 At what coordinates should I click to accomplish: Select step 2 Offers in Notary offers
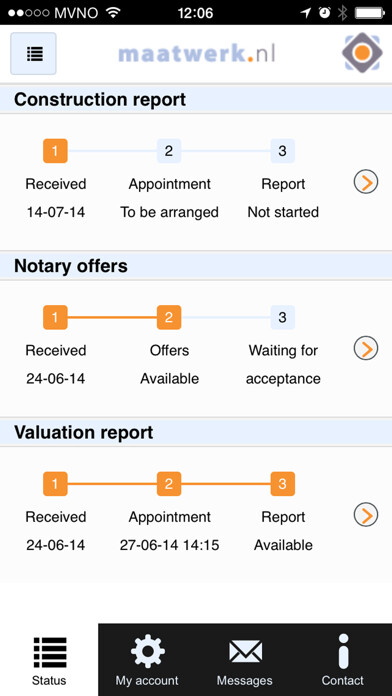(169, 317)
